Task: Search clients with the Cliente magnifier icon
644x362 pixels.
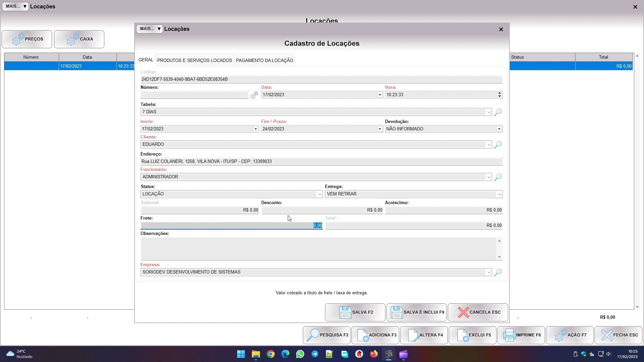Action: pos(498,144)
